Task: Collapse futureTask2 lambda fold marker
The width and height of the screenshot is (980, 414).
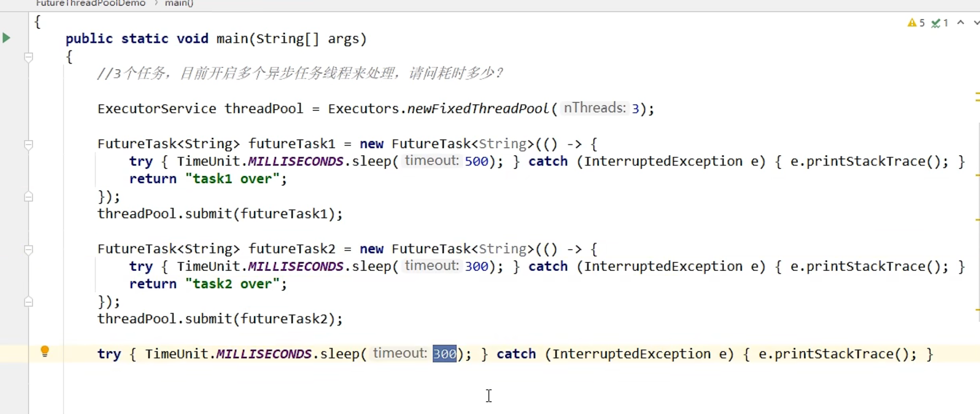Action: (x=29, y=249)
